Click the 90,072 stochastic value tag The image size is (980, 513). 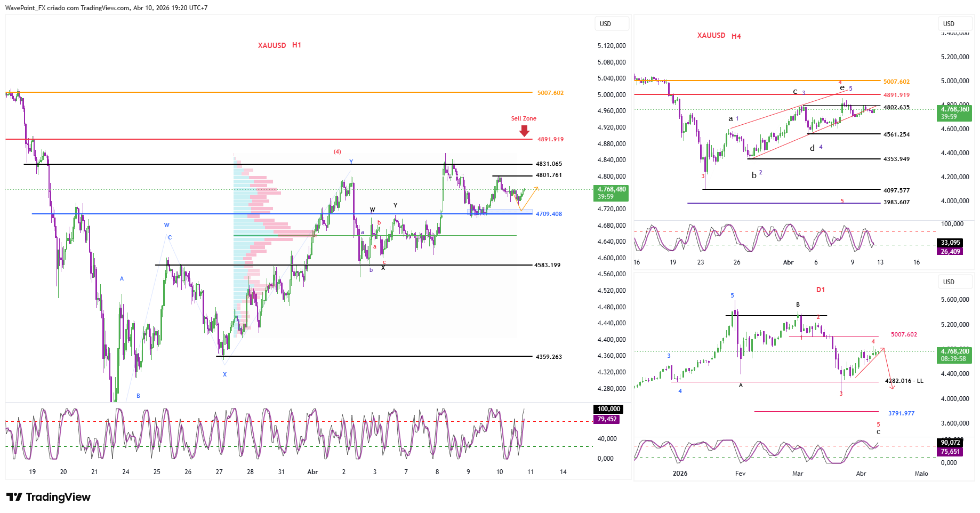(950, 443)
